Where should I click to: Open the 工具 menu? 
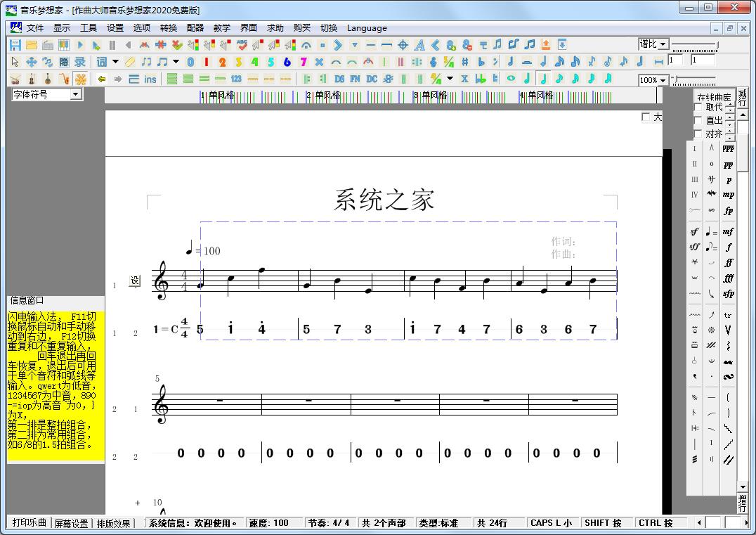pyautogui.click(x=89, y=28)
